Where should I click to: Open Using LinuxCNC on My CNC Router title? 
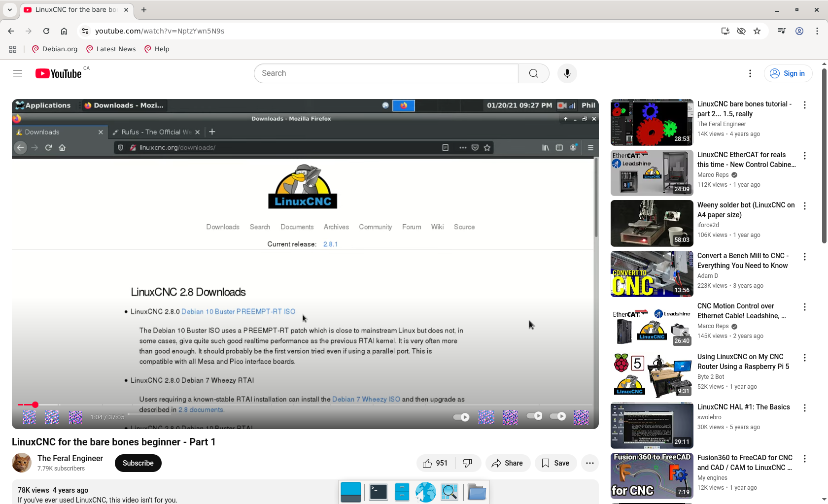(x=743, y=362)
